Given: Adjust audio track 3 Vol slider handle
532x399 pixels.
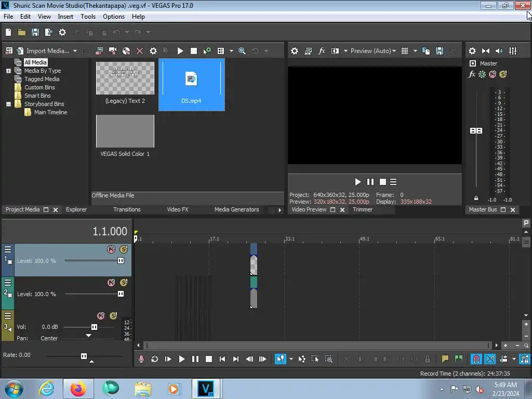Looking at the screenshot, I should click(x=94, y=327).
